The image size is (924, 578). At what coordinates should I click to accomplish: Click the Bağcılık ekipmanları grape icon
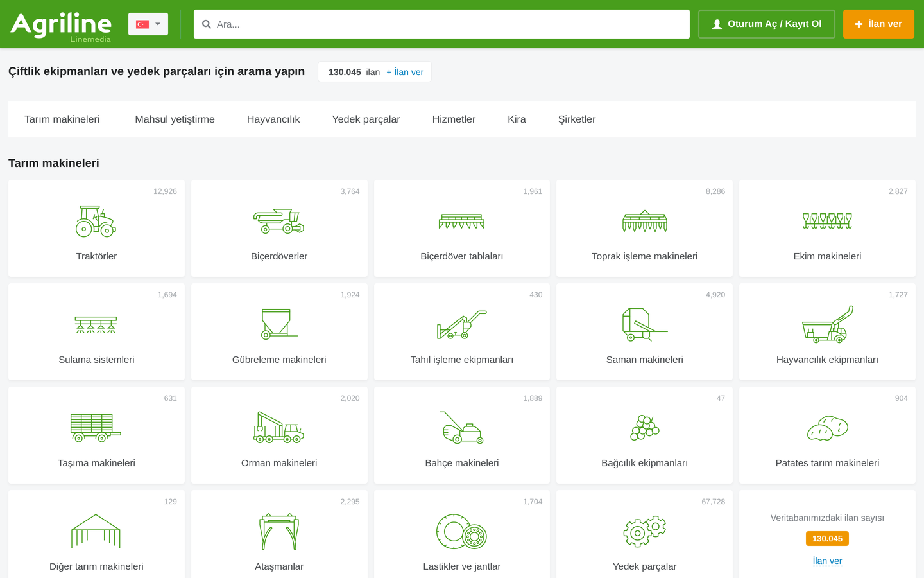click(645, 428)
